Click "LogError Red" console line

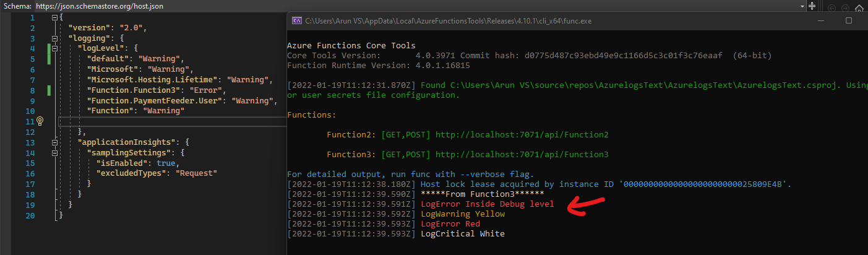[x=450, y=223]
